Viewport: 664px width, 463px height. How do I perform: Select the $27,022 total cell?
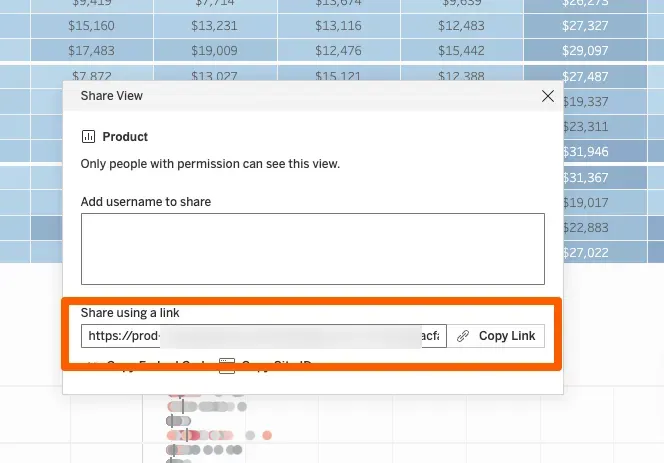(x=585, y=253)
